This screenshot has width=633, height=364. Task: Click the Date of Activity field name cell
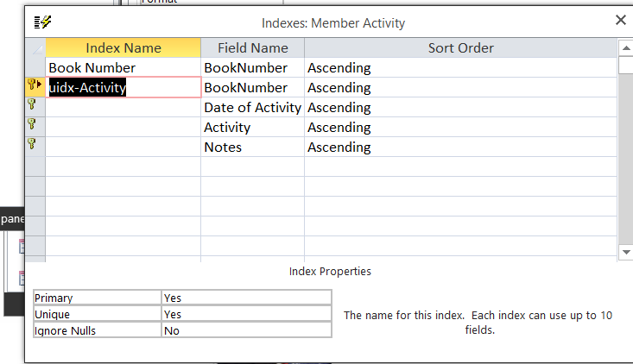click(252, 108)
